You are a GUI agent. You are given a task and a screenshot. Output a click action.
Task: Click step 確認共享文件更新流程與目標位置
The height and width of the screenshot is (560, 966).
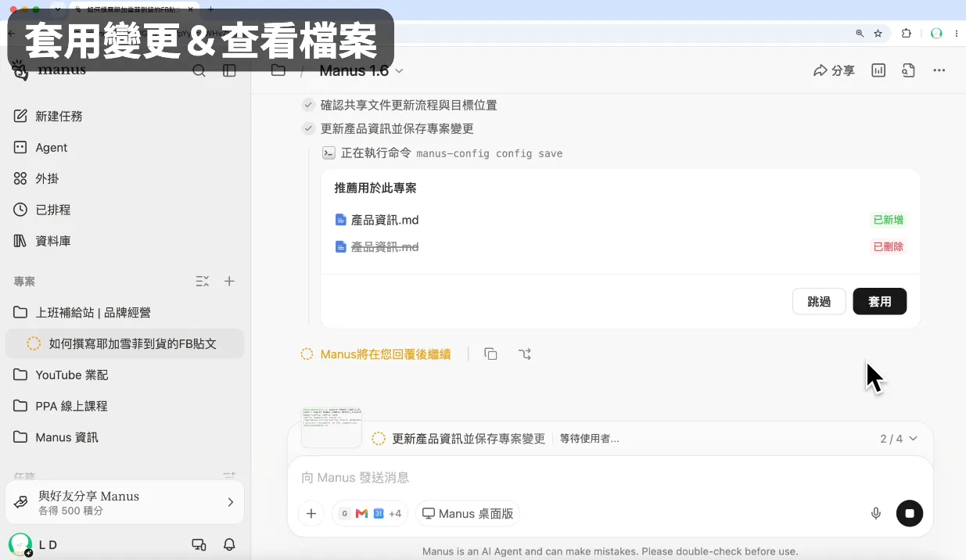(x=408, y=105)
